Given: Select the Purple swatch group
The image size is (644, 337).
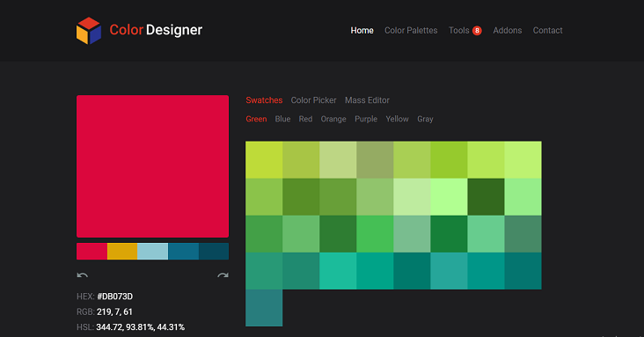Looking at the screenshot, I should click(366, 119).
